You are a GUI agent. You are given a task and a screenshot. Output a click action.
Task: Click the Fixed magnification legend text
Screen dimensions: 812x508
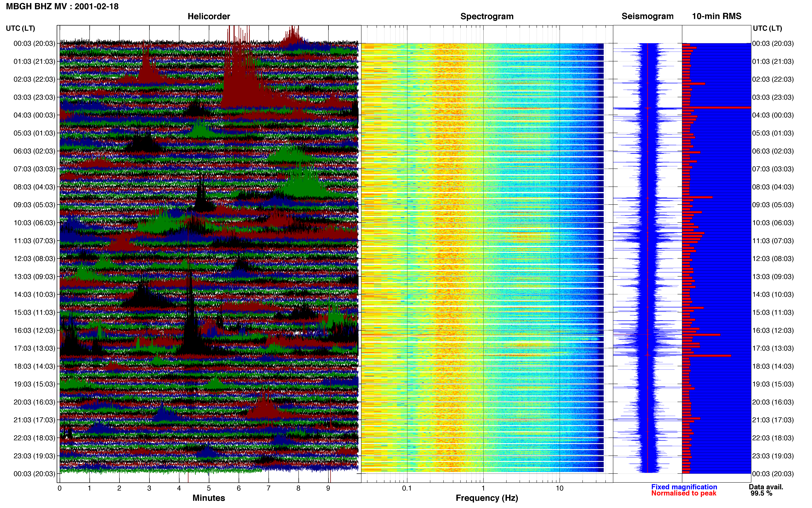684,487
